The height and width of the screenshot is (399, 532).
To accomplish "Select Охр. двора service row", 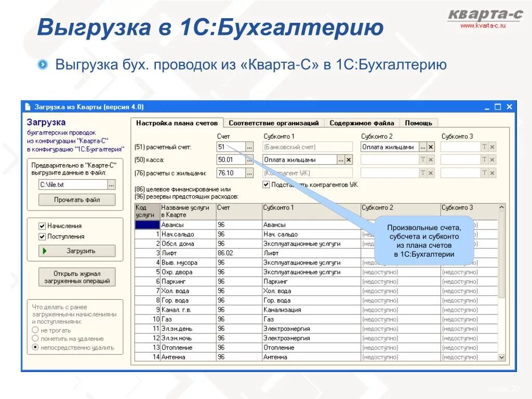I will click(316, 272).
